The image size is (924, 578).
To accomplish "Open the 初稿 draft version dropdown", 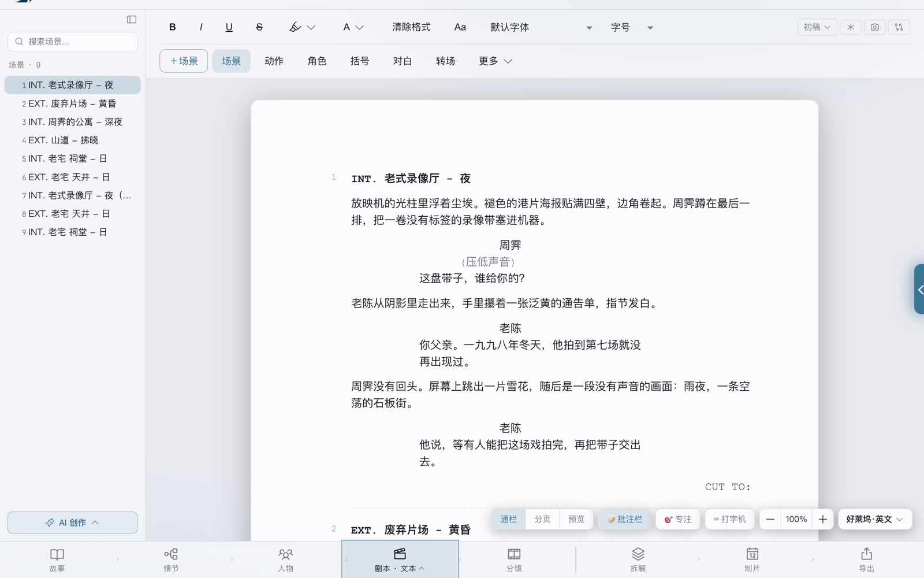I will tap(817, 27).
